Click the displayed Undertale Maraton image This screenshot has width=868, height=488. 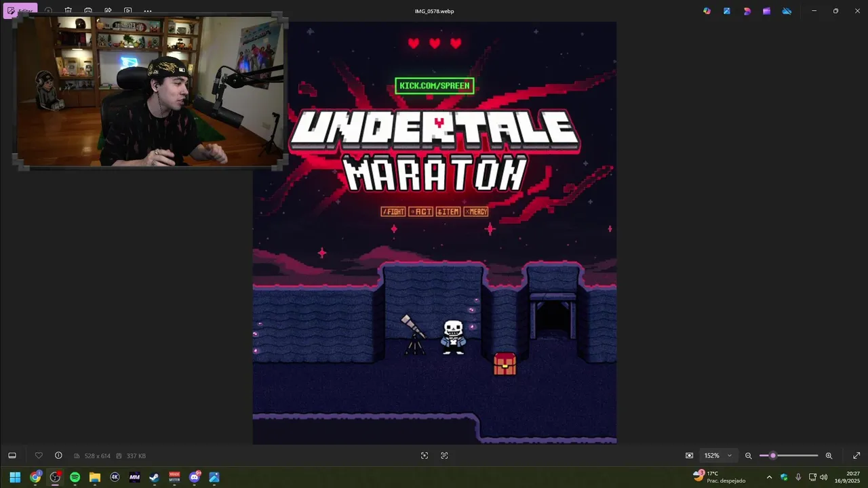coord(435,232)
